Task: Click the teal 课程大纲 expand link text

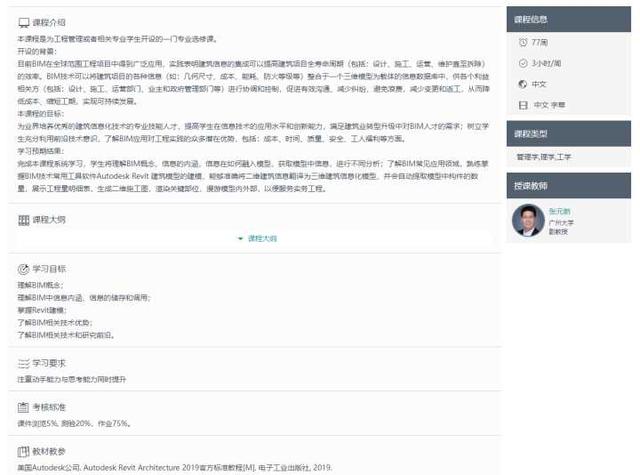Action: point(262,240)
